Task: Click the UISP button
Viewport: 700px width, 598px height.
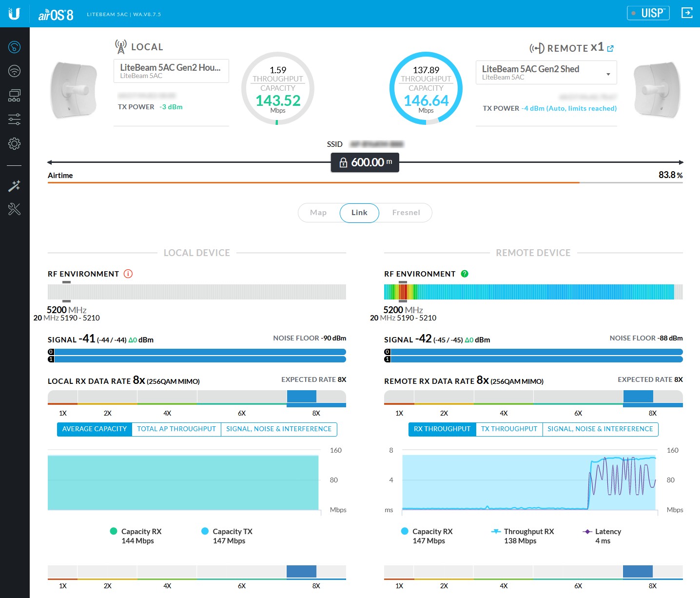Action: 648,13
